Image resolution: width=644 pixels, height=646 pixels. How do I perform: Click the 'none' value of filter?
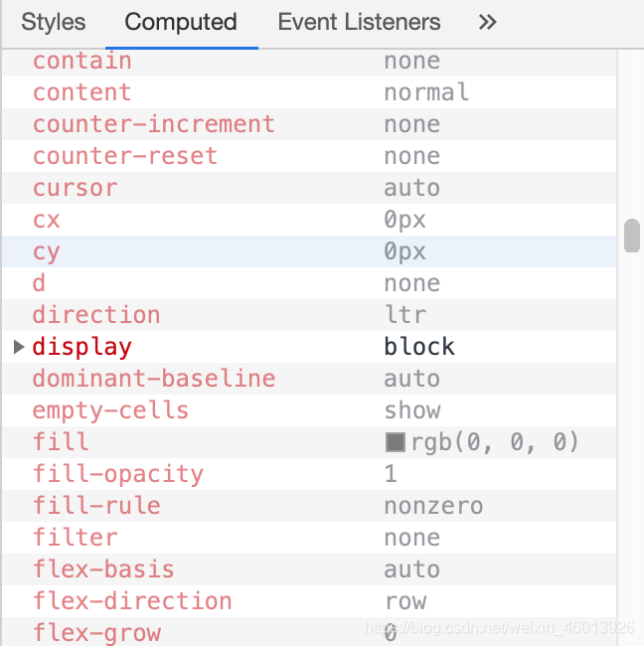pyautogui.click(x=412, y=538)
